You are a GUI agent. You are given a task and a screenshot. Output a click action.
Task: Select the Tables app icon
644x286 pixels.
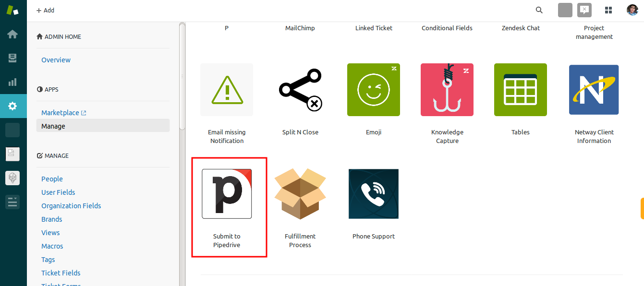tap(521, 90)
